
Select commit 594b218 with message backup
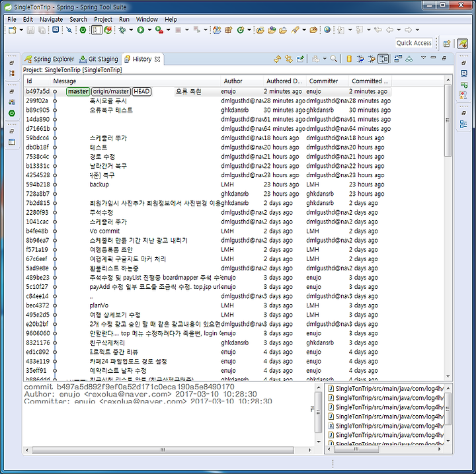pyautogui.click(x=208, y=184)
